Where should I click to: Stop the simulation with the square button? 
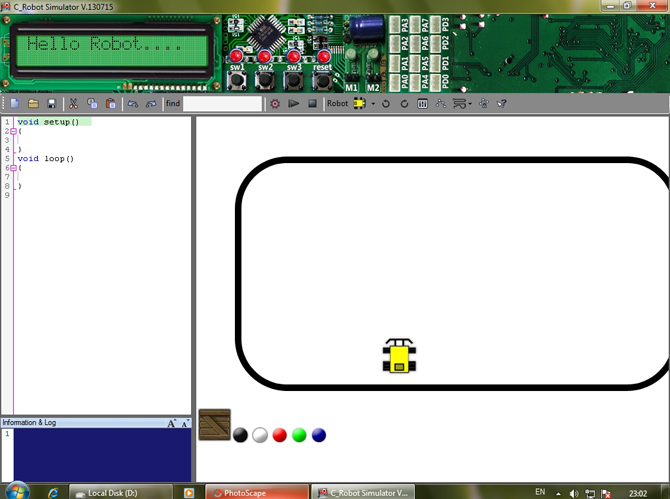(312, 103)
